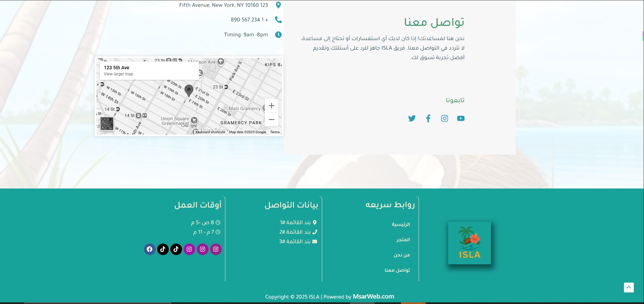Image resolution: width=644 pixels, height=304 pixels.
Task: Open the الرئيسية quick link
Action: [401, 225]
